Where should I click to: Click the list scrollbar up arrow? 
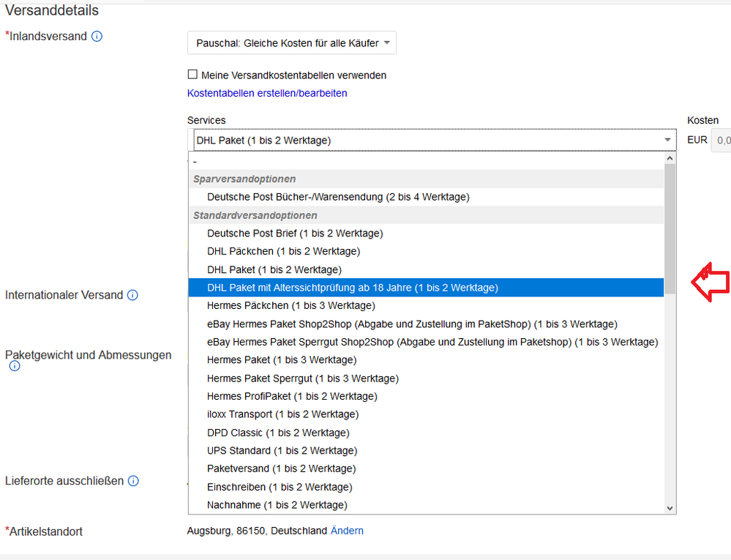670,158
